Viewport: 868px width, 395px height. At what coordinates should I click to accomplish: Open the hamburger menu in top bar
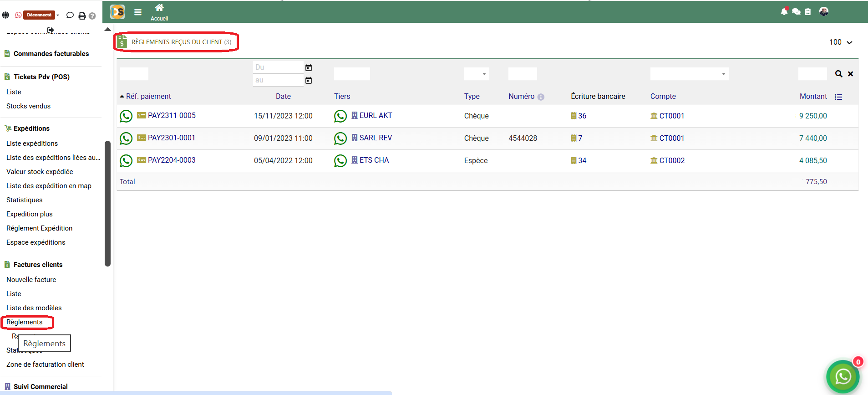138,12
